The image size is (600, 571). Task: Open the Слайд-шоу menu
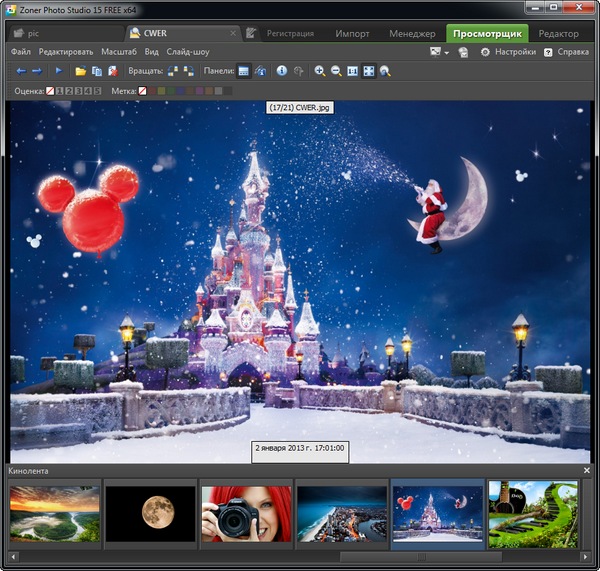(x=188, y=51)
